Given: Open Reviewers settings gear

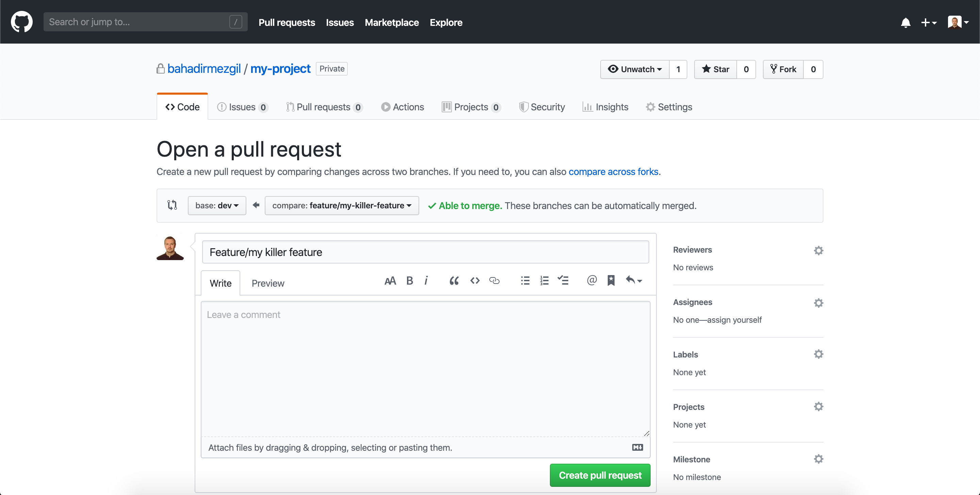Looking at the screenshot, I should (819, 250).
